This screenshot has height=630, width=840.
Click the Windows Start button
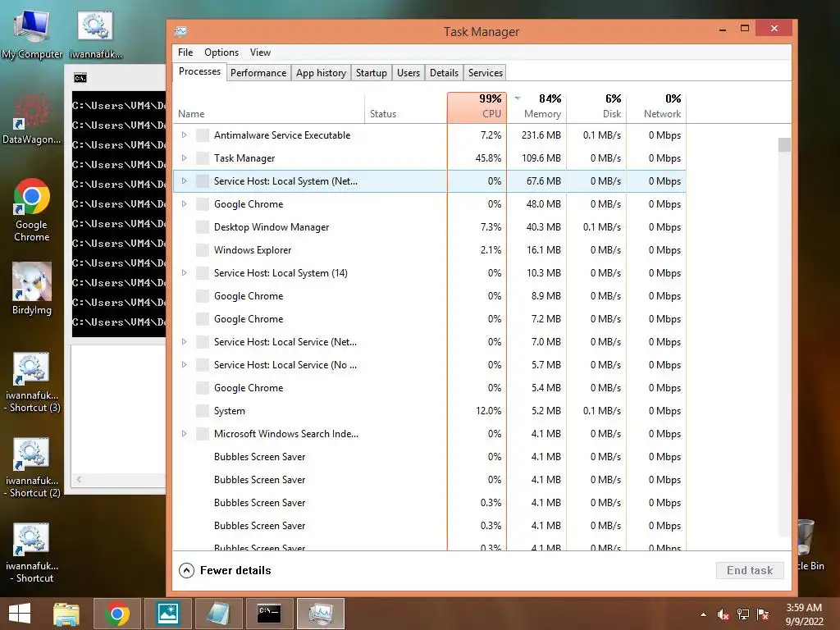click(20, 614)
